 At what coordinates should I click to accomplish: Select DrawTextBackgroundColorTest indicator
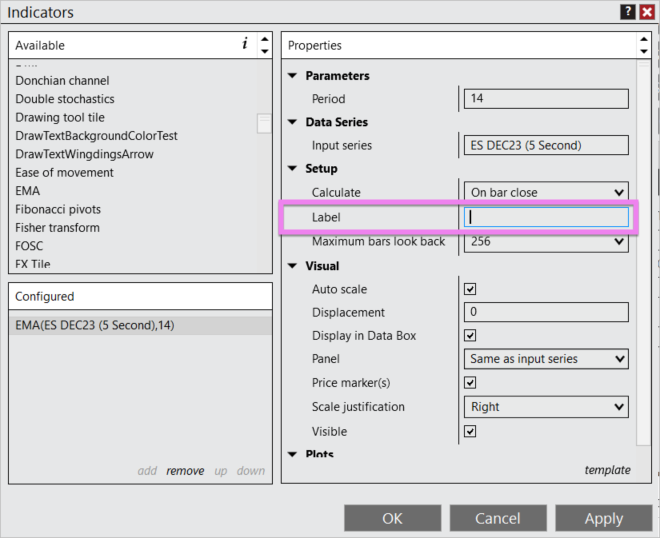pyautogui.click(x=96, y=136)
